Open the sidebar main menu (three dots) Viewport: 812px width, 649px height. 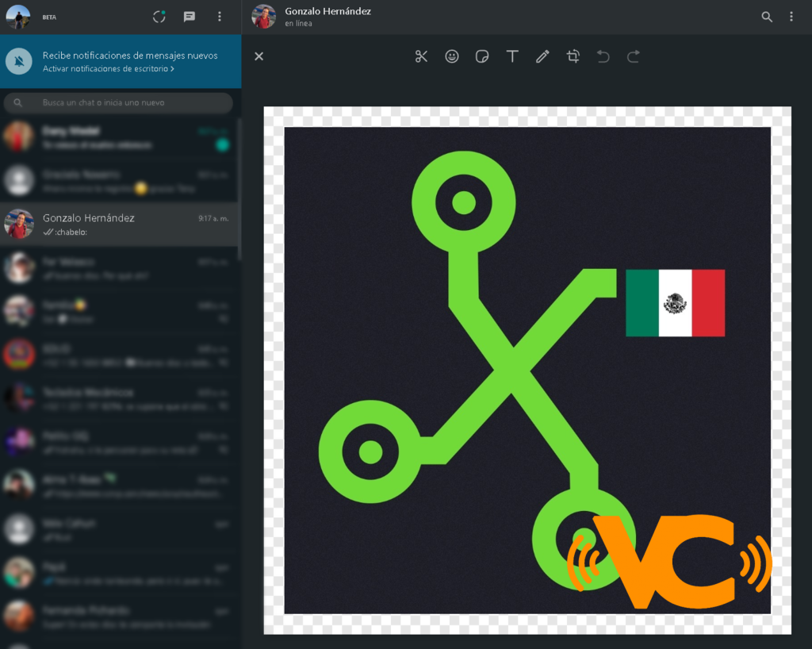pyautogui.click(x=220, y=17)
